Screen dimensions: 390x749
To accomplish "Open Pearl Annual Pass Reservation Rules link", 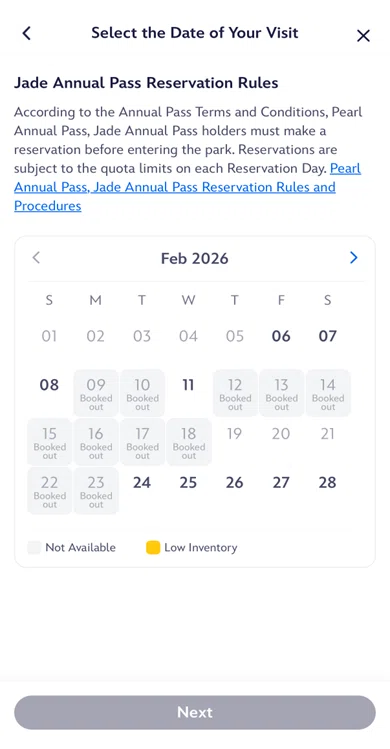I will 187,187.
